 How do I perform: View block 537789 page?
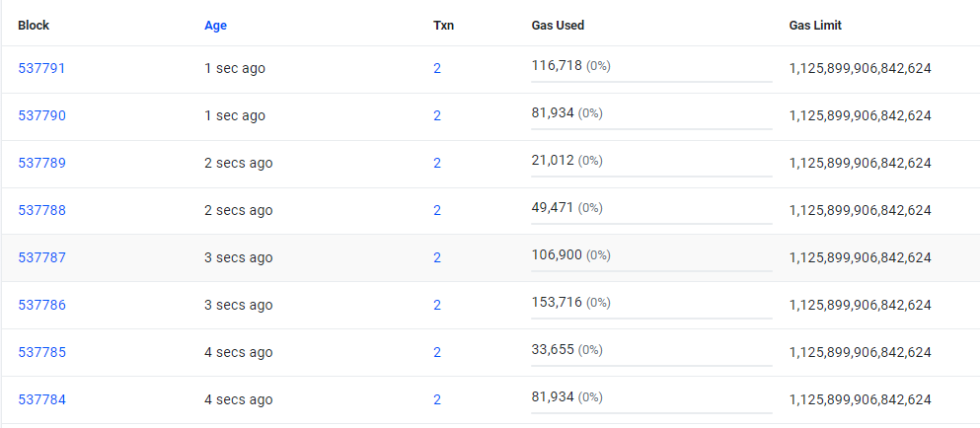(x=41, y=163)
